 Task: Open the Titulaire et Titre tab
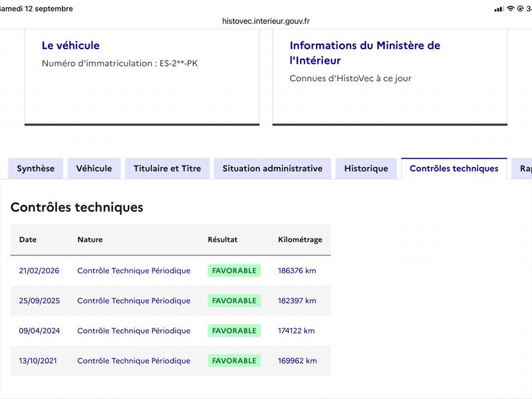pos(168,169)
